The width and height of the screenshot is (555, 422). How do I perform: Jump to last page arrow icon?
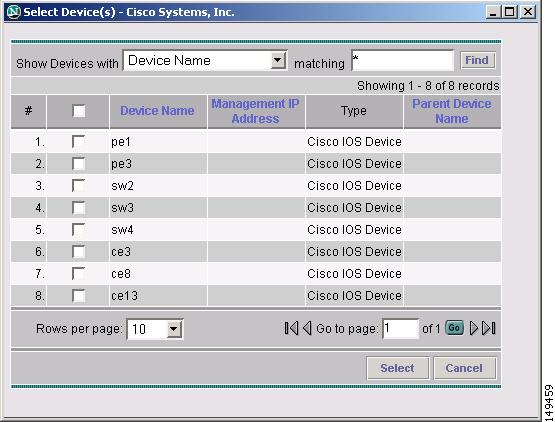click(x=489, y=328)
